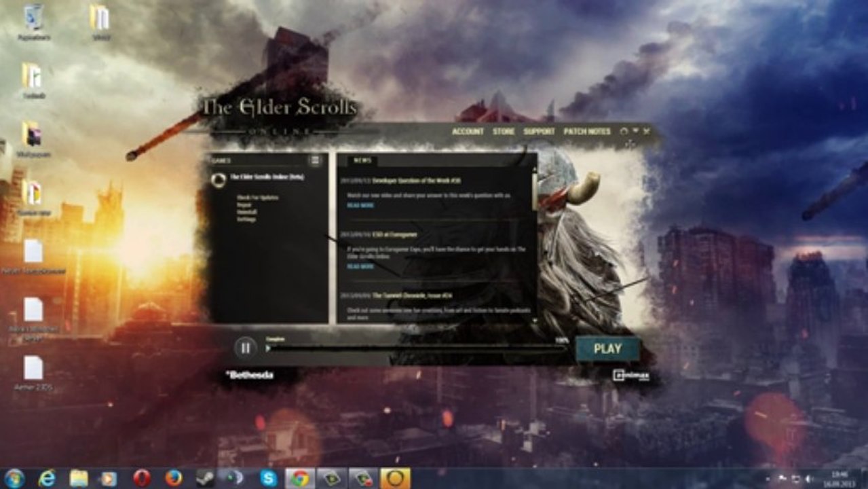The width and height of the screenshot is (868, 489).
Task: Open the STORE menu link
Action: pyautogui.click(x=504, y=131)
